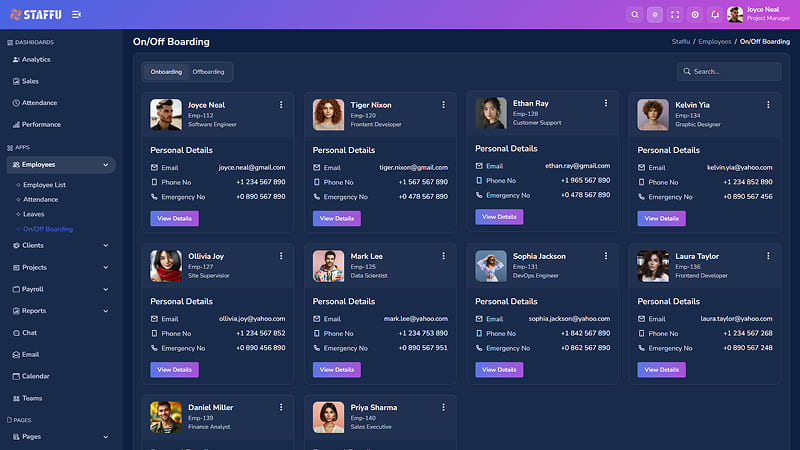
Task: Open options menu on Priya Sharma card
Action: pos(443,407)
